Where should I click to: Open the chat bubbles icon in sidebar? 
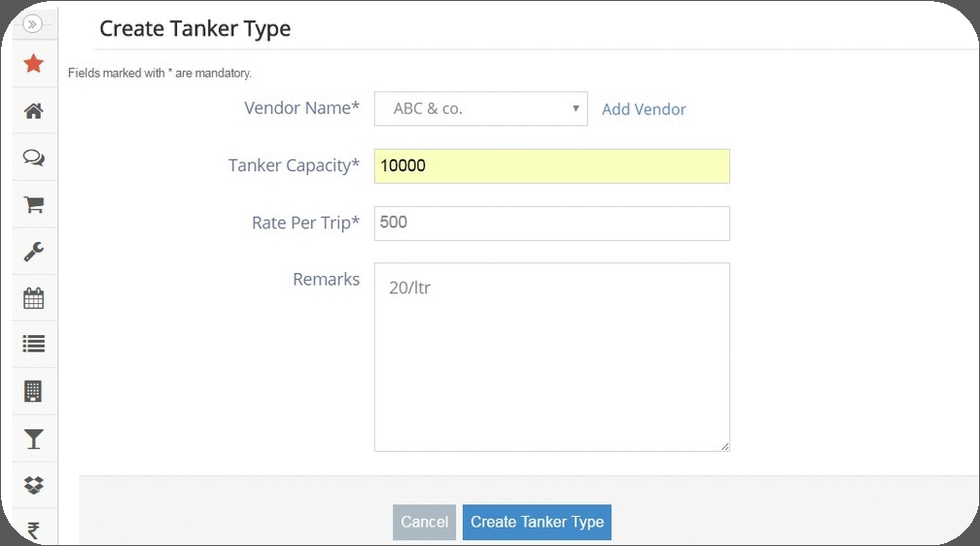coord(33,157)
